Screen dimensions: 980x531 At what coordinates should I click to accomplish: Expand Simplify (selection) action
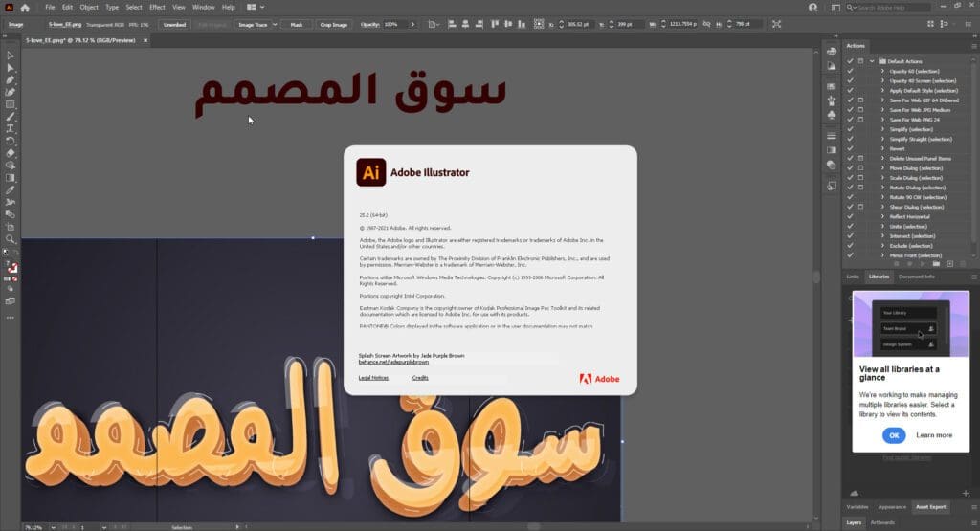[882, 129]
